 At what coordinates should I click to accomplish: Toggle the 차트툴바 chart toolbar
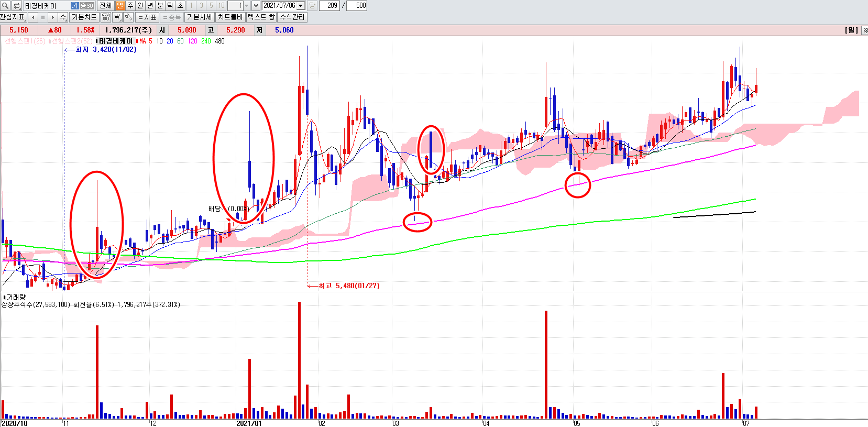(230, 17)
